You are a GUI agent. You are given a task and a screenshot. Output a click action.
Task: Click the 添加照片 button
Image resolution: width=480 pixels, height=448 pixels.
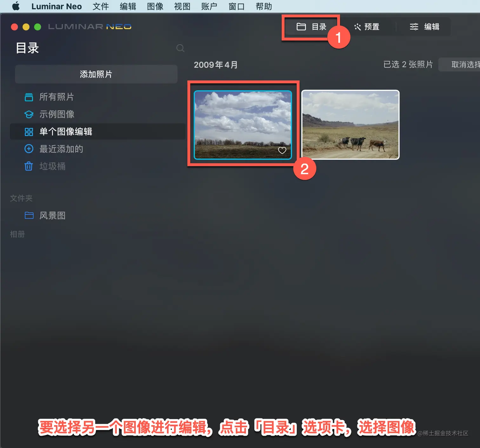96,74
